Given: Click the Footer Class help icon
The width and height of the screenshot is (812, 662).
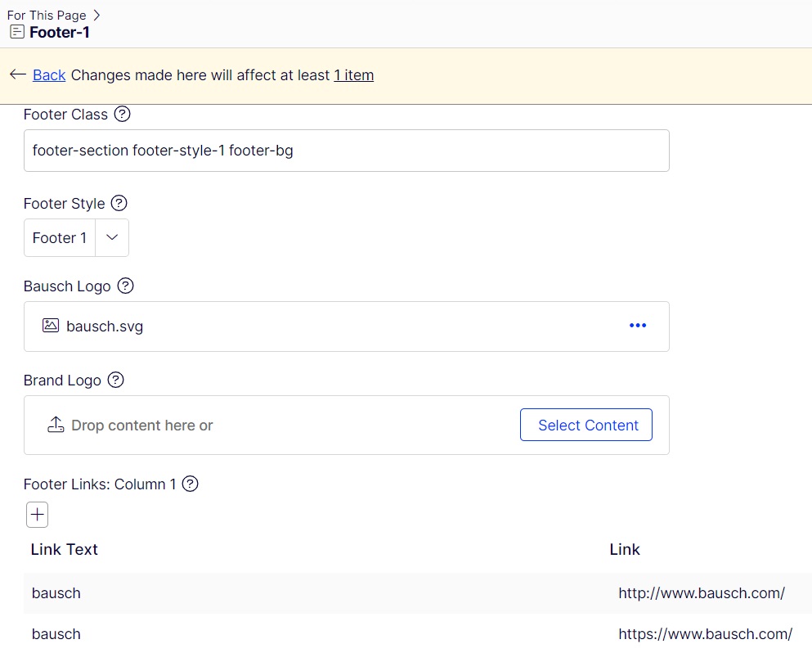Looking at the screenshot, I should coord(122,115).
